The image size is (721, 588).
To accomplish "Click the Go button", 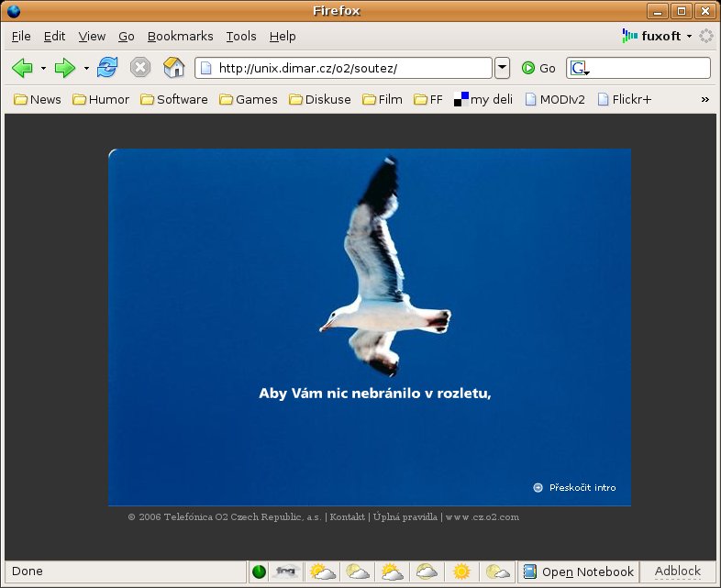I will coord(538,69).
